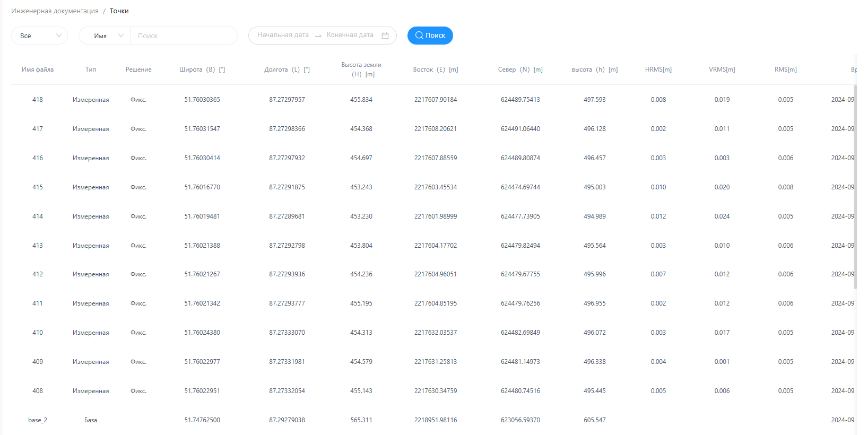Screen dimensions: 868x435
Task: Click northing value 624477.73905
Action: [520, 216]
